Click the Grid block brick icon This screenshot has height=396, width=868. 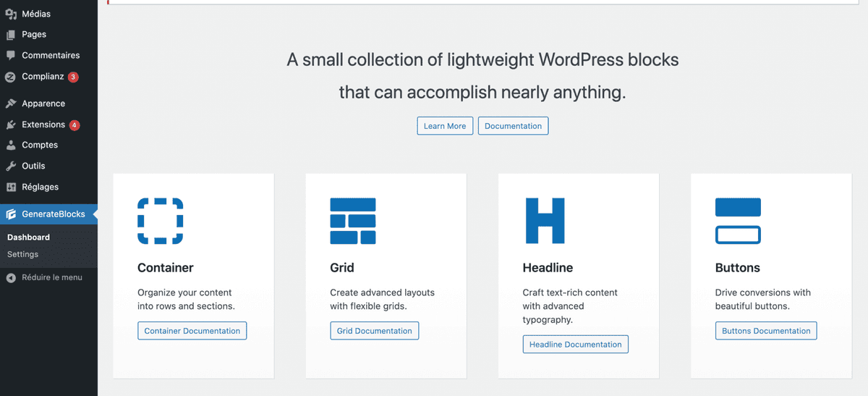pos(352,221)
